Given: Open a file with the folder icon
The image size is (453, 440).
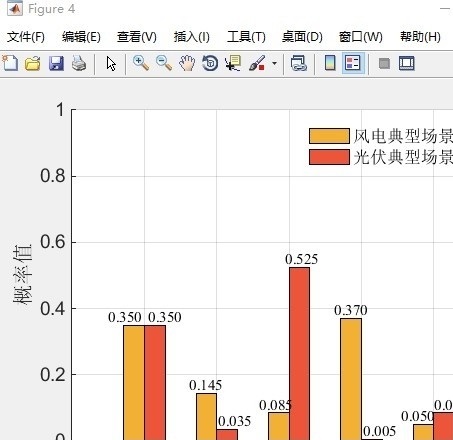Looking at the screenshot, I should click(33, 63).
